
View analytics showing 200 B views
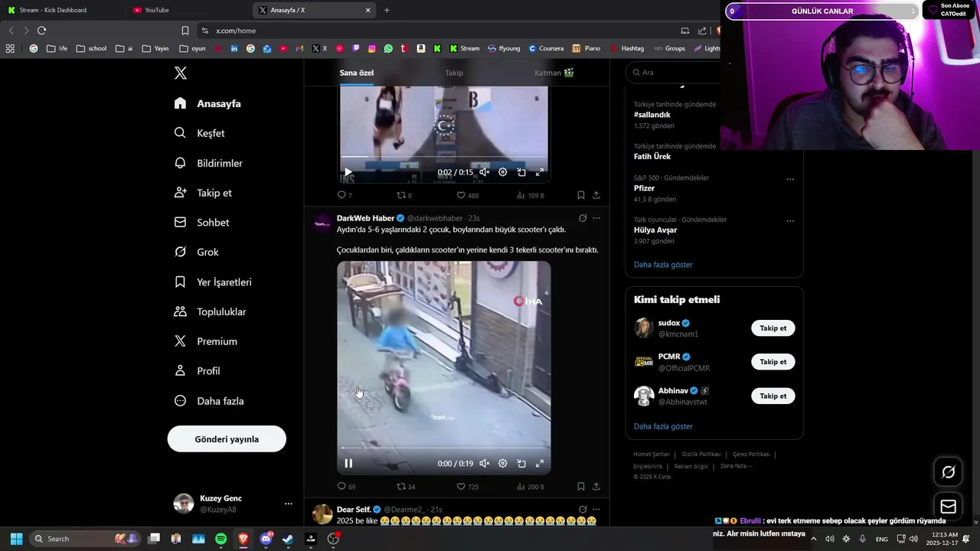(530, 487)
